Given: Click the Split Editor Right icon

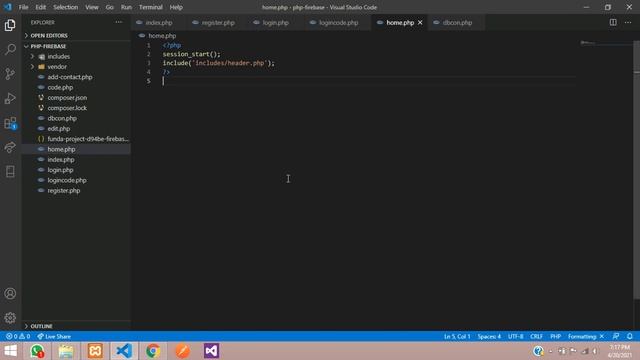Looking at the screenshot, I should point(613,22).
